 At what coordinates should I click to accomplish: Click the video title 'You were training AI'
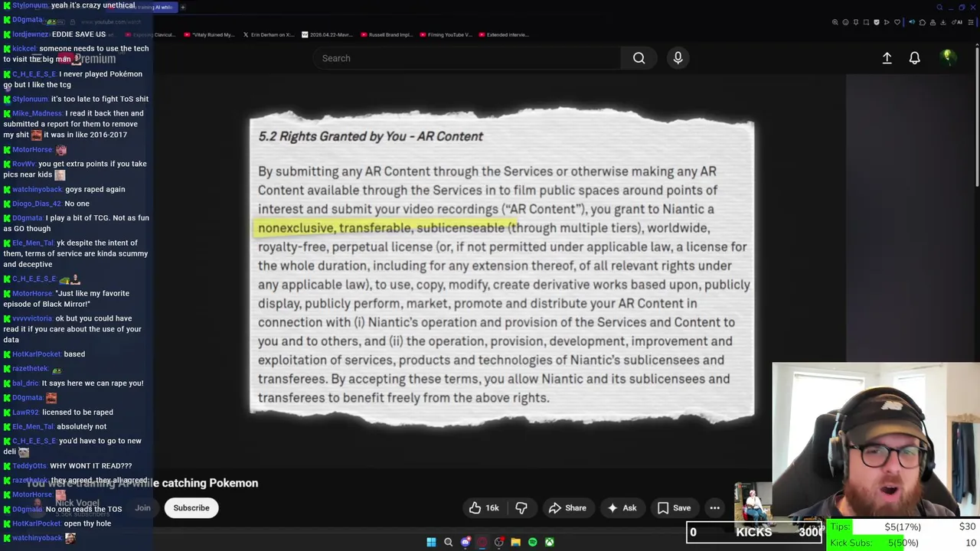(142, 483)
